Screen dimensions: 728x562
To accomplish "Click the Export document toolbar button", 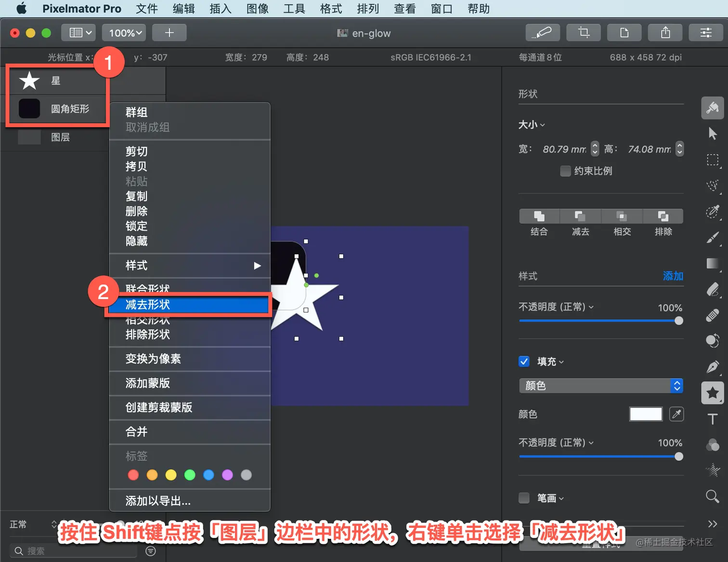I will [624, 33].
